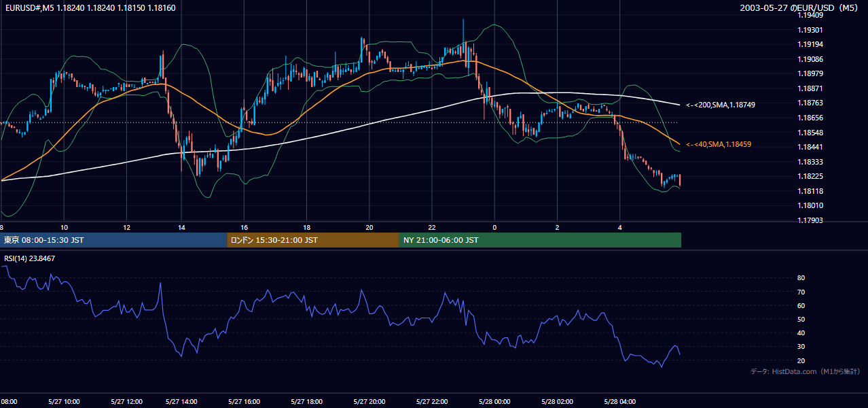Image resolution: width=868 pixels, height=408 pixels.
Task: Click RSI scale label 40
Action: click(801, 333)
